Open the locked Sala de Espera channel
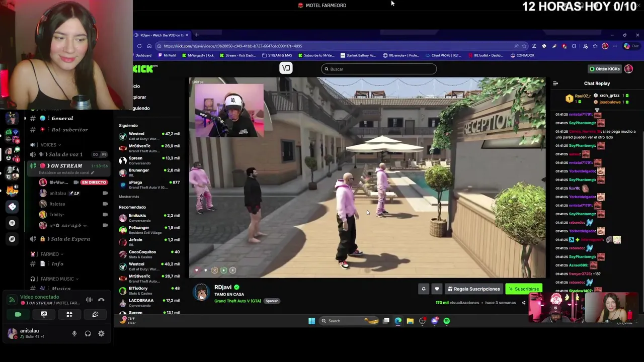 (x=68, y=239)
